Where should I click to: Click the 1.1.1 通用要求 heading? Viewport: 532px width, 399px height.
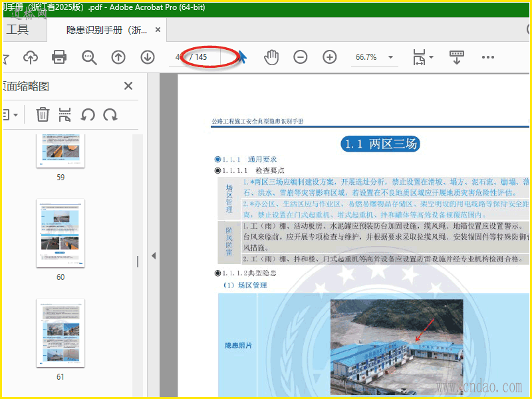(x=245, y=159)
